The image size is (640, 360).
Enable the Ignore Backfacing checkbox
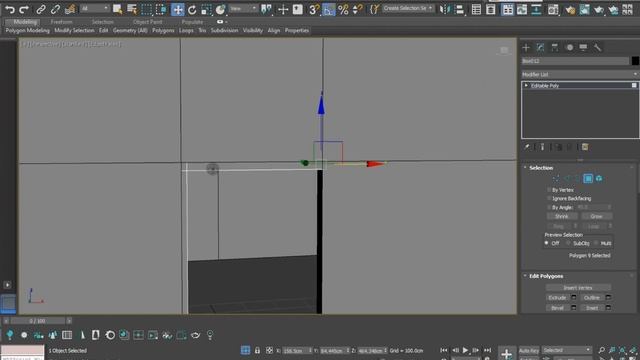click(x=549, y=198)
